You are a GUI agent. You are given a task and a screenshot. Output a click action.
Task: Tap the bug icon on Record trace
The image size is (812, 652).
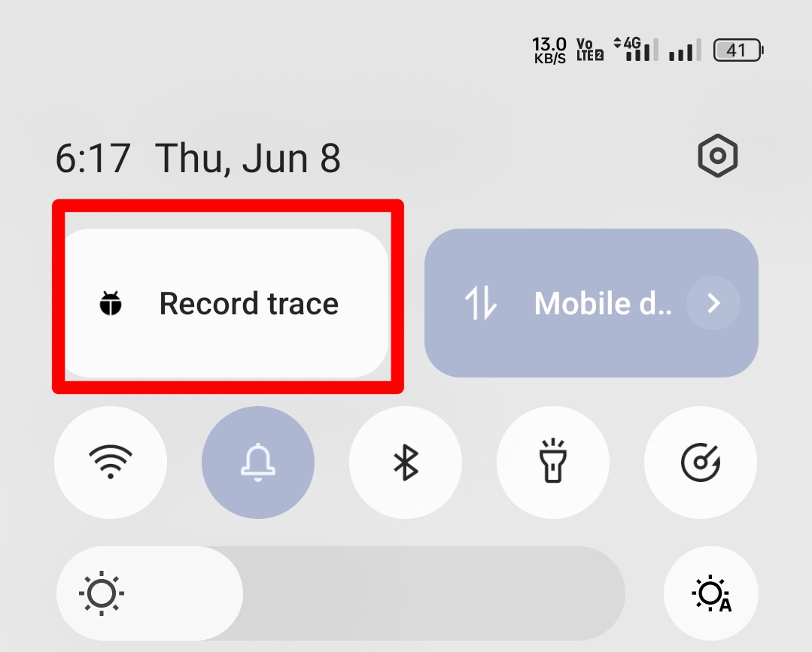(x=111, y=303)
